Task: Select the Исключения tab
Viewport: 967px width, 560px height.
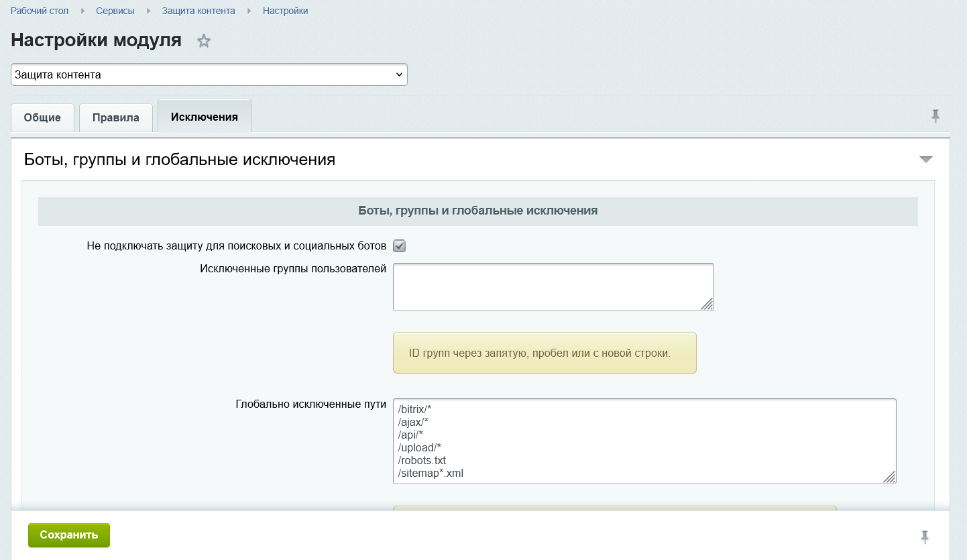Action: pyautogui.click(x=205, y=117)
